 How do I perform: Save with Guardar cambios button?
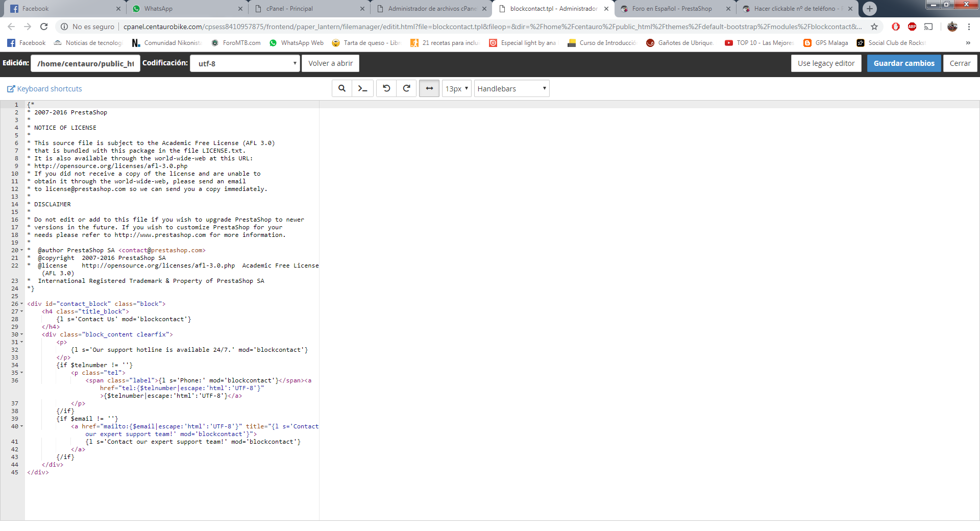pyautogui.click(x=904, y=63)
